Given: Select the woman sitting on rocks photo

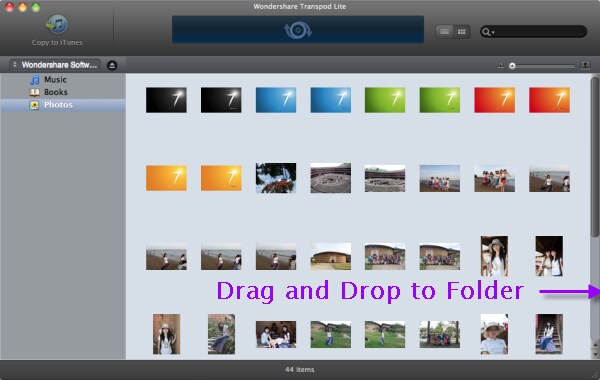Looking at the screenshot, I should (x=221, y=334).
